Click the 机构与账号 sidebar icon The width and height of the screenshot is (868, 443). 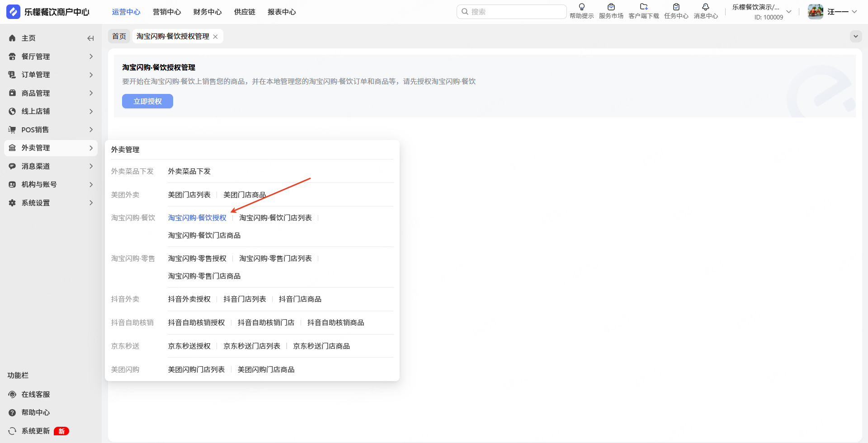click(12, 184)
